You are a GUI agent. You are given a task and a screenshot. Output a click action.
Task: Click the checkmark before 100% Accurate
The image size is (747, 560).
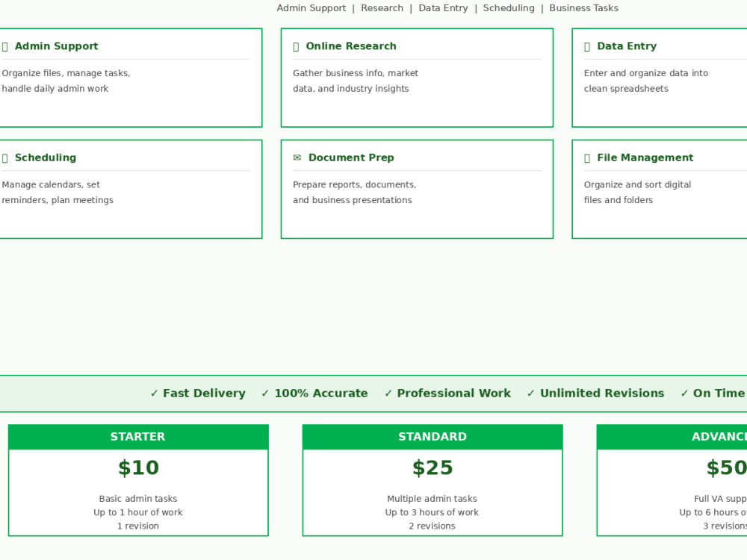pyautogui.click(x=265, y=393)
